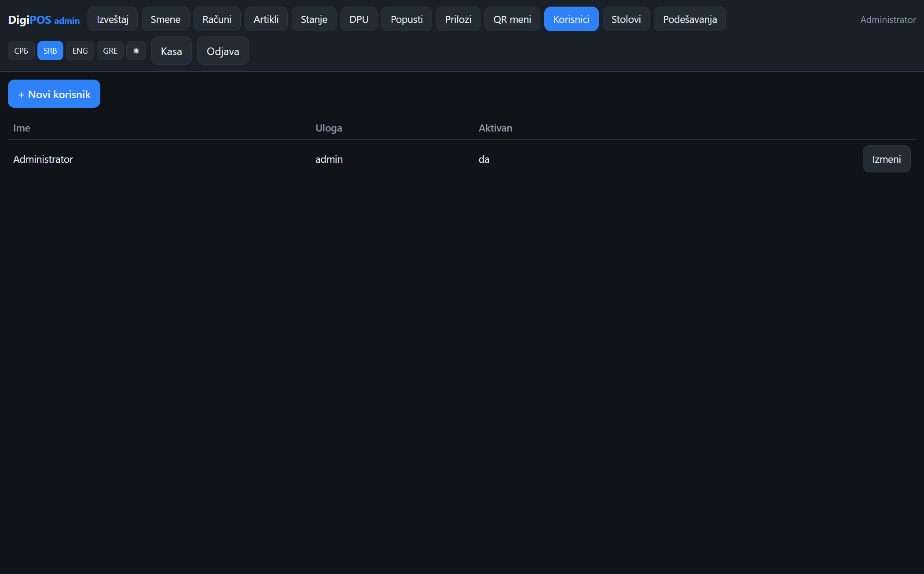Click the DigiPOS admin logo
Screen dimensions: 924x574
point(44,20)
